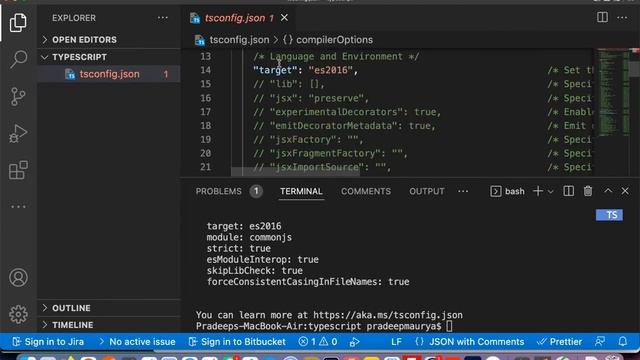Select the bash terminal profile
The image size is (640, 360).
point(507,191)
